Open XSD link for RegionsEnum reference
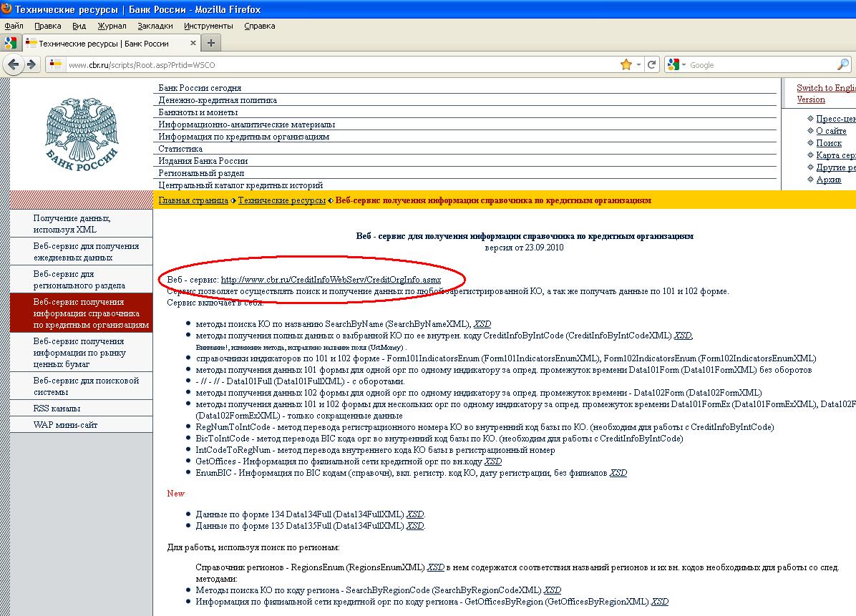The width and height of the screenshot is (856, 616). click(436, 567)
